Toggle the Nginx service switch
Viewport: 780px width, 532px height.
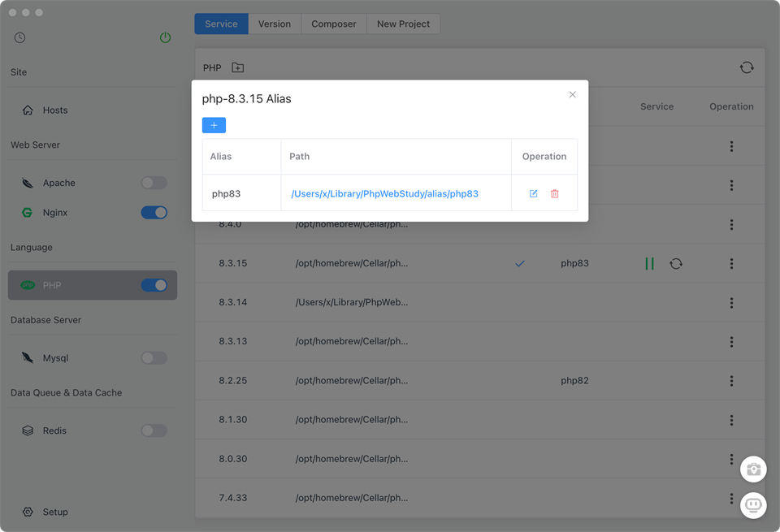pos(154,213)
